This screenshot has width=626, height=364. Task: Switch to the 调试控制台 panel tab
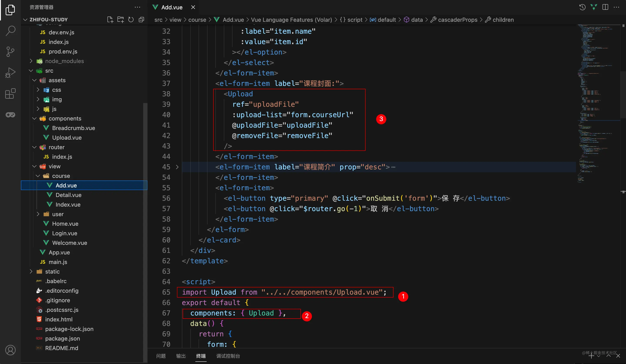click(x=228, y=356)
